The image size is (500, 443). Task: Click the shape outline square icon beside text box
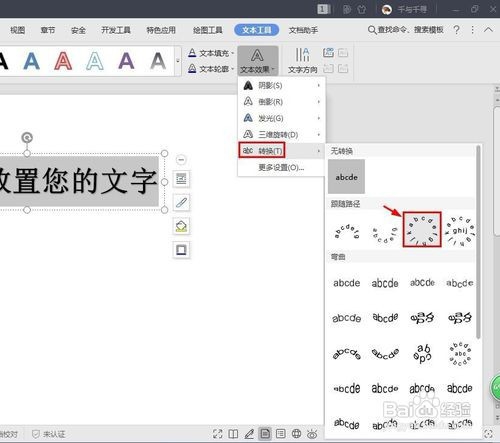(x=181, y=250)
